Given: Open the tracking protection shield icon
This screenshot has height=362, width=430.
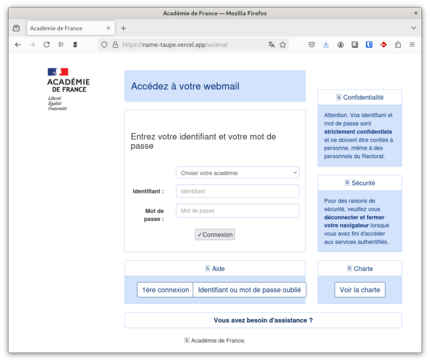Looking at the screenshot, I should pos(104,44).
